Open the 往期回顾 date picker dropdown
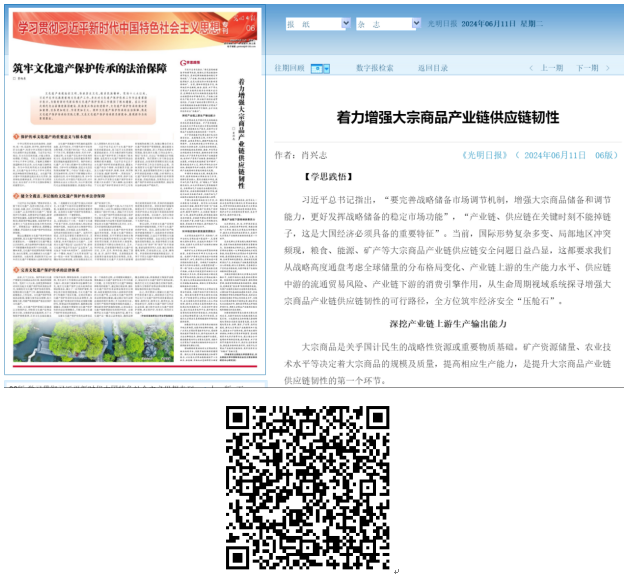 coord(319,69)
